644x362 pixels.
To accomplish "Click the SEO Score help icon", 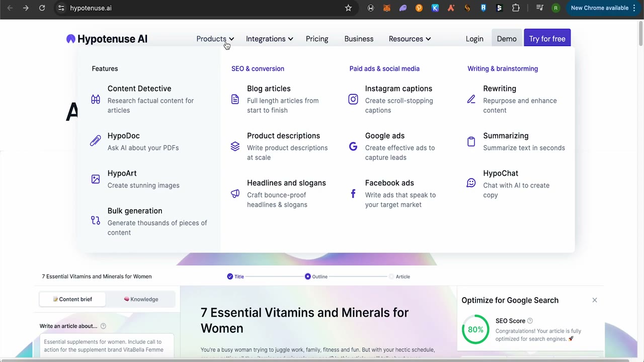I will pyautogui.click(x=530, y=321).
